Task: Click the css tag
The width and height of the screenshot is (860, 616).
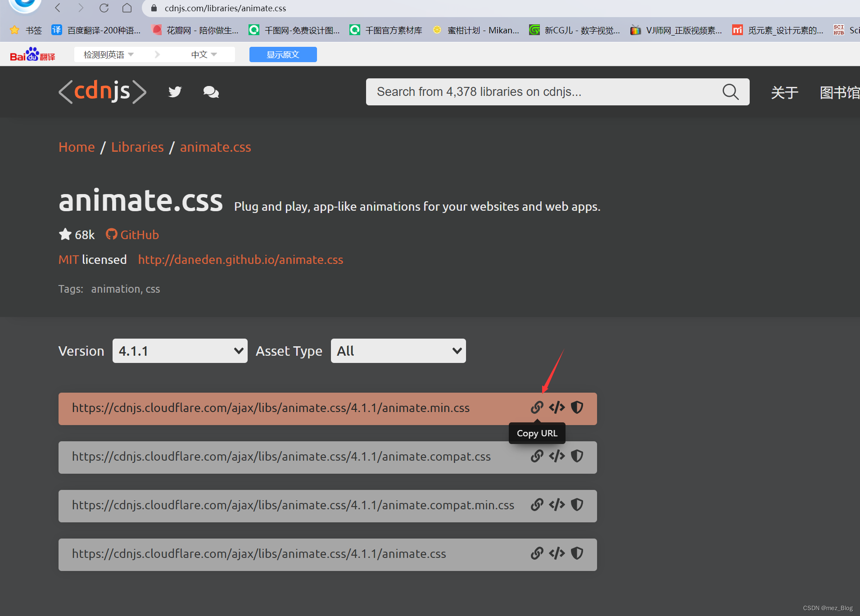Action: tap(153, 289)
